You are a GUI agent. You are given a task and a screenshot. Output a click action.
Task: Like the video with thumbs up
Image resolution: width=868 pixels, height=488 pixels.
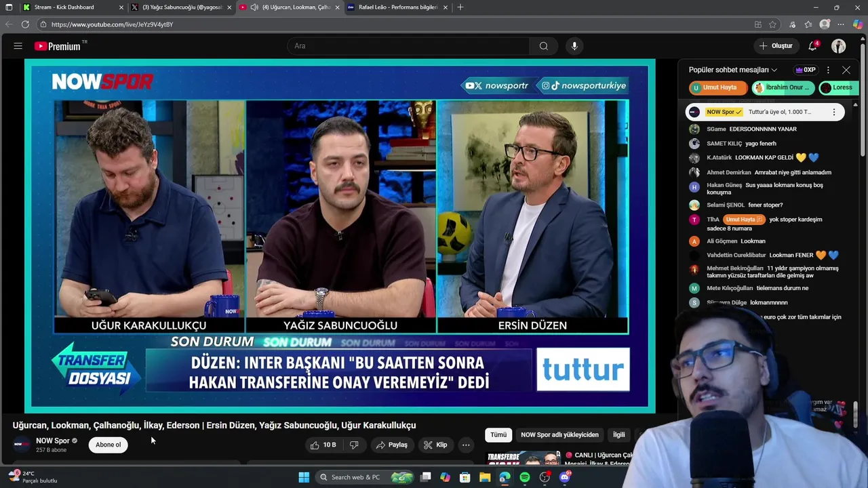click(323, 445)
